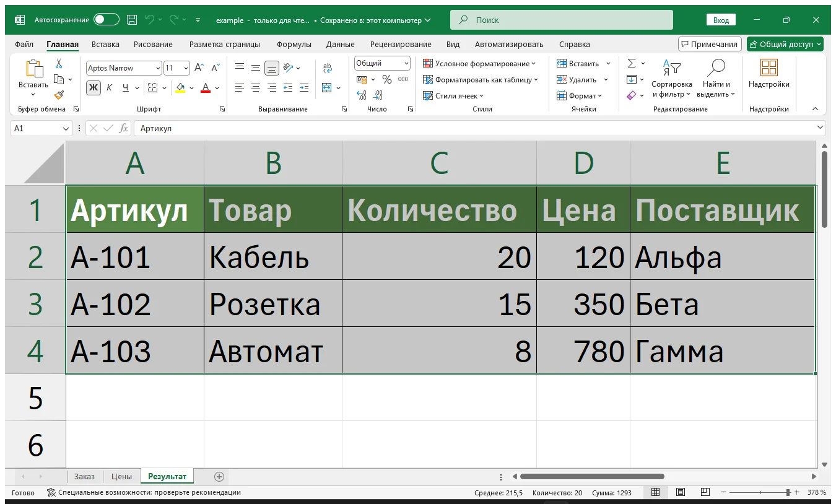Align text to middle of cell
Screen dimensions: 836x504
(256, 68)
